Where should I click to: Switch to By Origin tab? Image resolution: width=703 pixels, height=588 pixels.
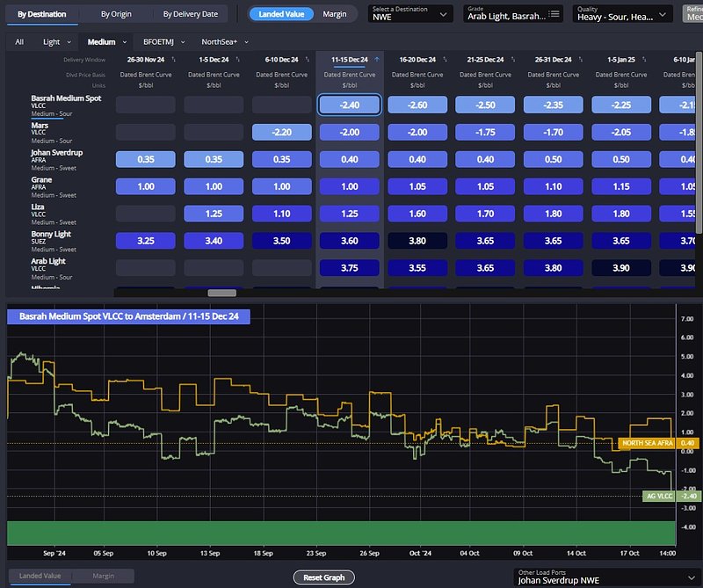tap(118, 14)
